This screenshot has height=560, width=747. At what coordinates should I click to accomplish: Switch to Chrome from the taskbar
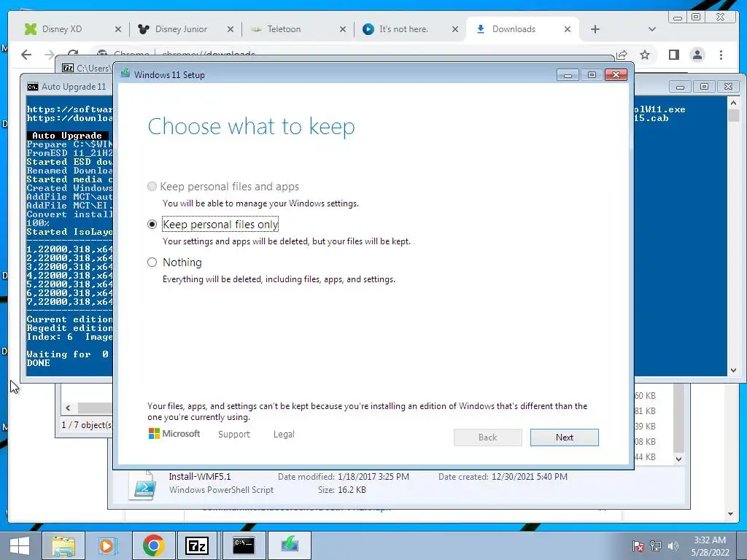[153, 545]
